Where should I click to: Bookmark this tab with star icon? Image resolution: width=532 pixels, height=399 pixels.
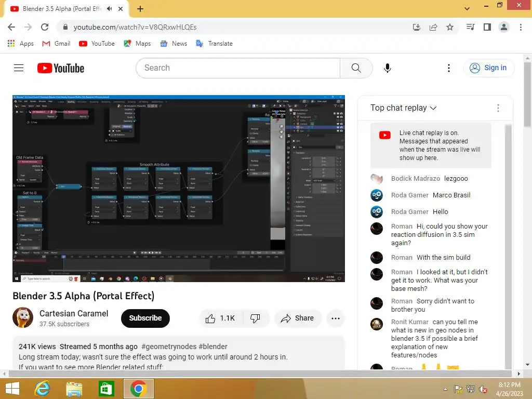click(450, 27)
